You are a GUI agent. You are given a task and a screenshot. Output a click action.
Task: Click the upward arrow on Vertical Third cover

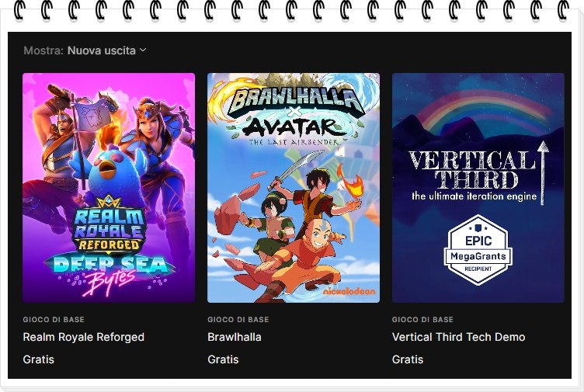[x=543, y=173]
